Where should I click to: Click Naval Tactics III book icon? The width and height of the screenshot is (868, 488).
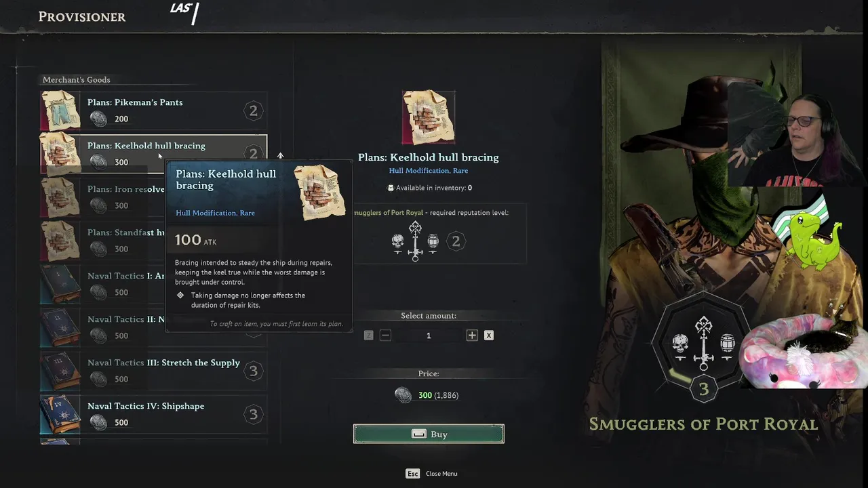pyautogui.click(x=60, y=371)
